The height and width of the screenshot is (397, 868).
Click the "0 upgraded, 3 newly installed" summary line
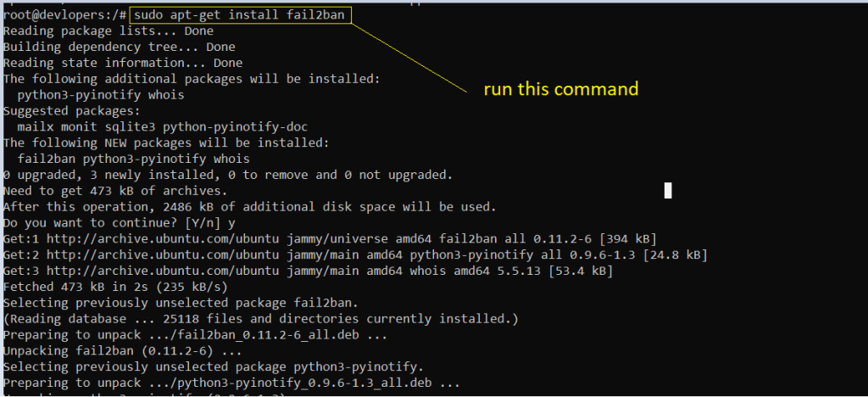(x=229, y=175)
